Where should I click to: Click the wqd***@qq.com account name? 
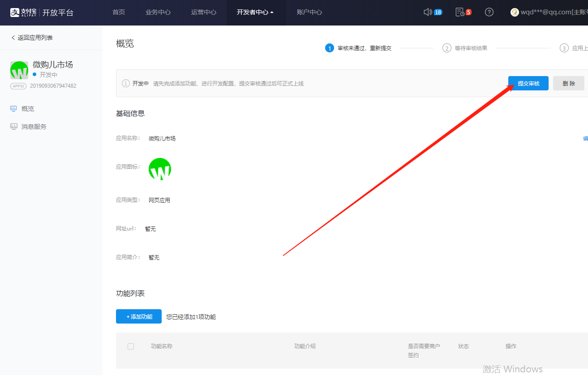pos(554,12)
